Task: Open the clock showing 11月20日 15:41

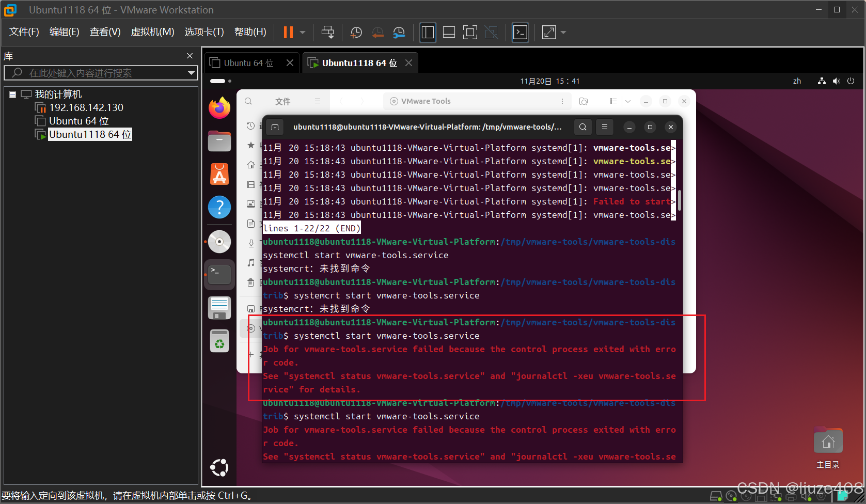Action: point(549,81)
